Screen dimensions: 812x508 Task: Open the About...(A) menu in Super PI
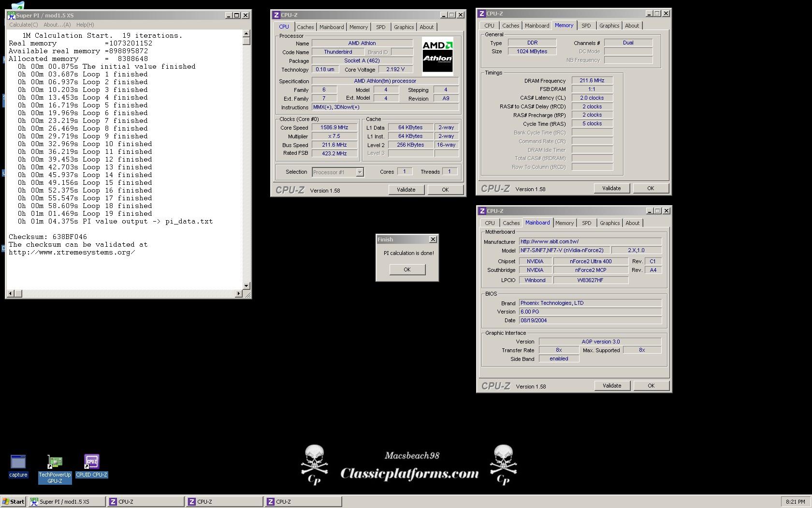pos(57,25)
